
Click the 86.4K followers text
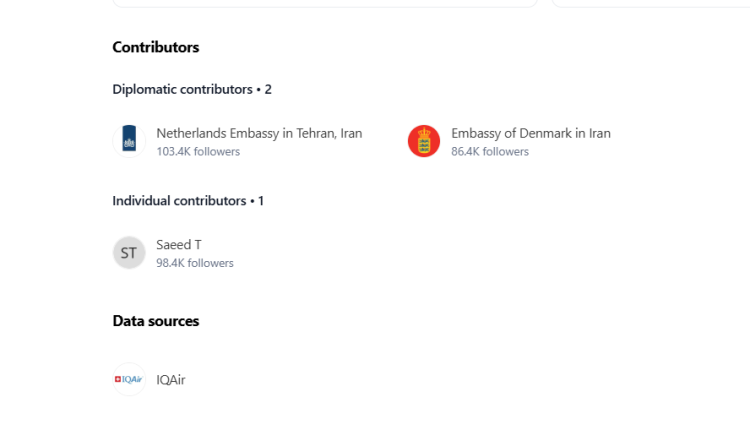tap(490, 152)
